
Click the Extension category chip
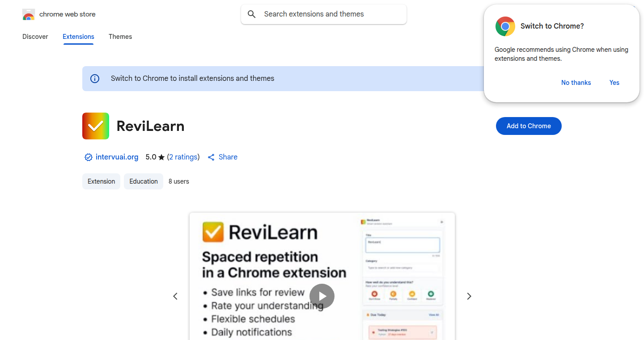tap(101, 181)
